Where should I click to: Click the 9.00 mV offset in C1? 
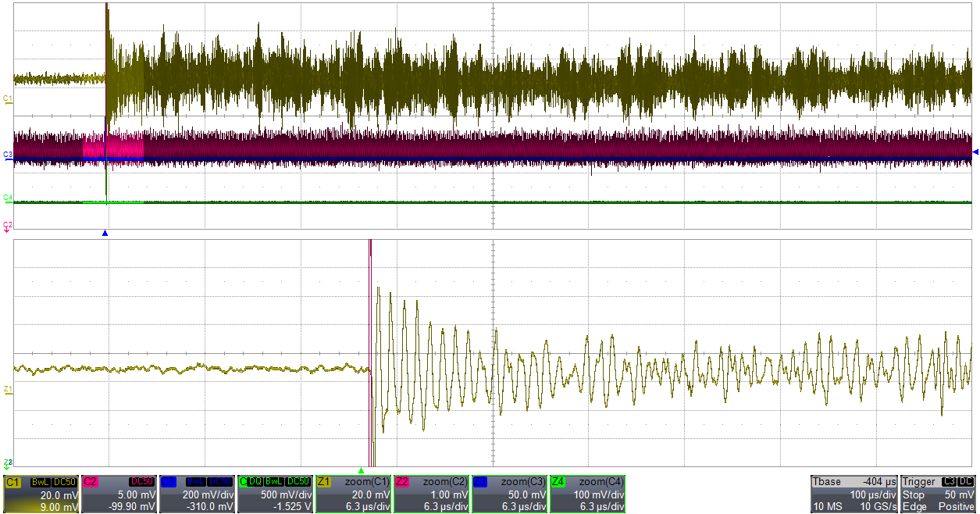coord(59,507)
